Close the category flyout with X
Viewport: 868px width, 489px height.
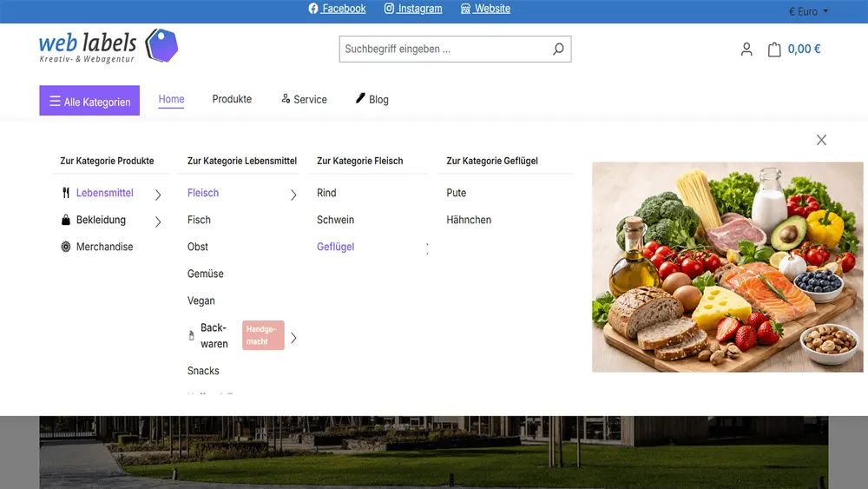(821, 140)
